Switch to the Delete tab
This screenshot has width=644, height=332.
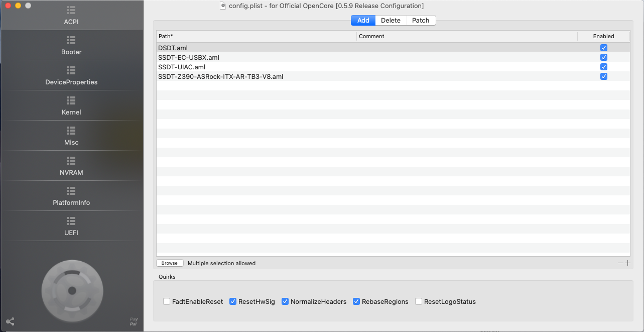coord(391,20)
